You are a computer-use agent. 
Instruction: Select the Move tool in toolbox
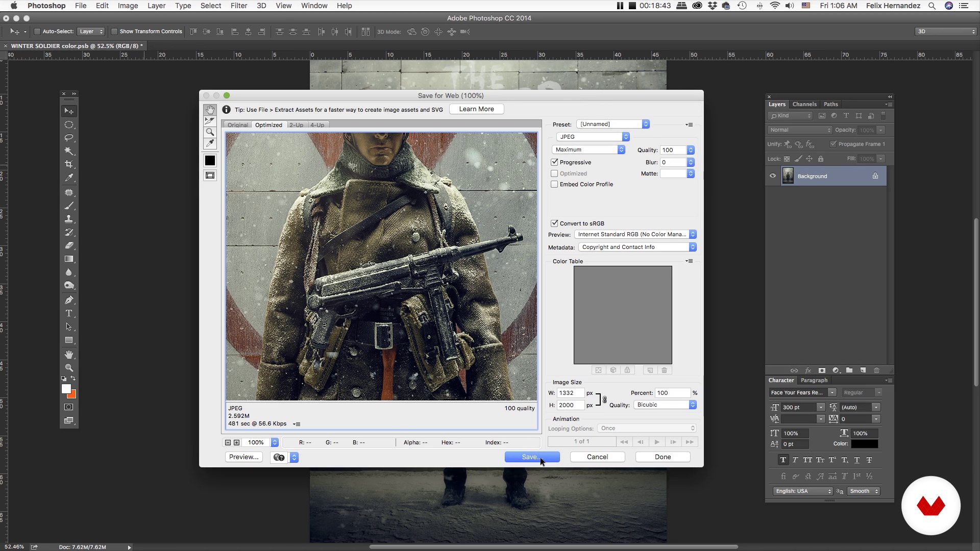click(69, 111)
